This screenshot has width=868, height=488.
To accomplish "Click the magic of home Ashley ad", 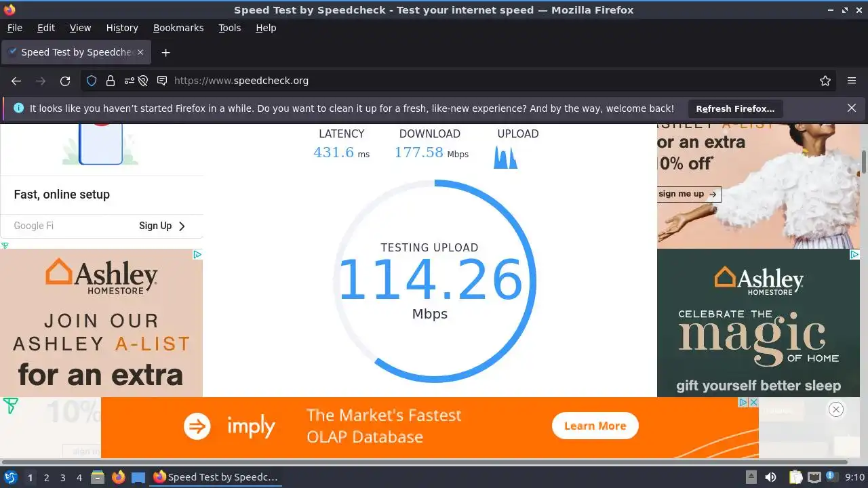I will pos(758,324).
